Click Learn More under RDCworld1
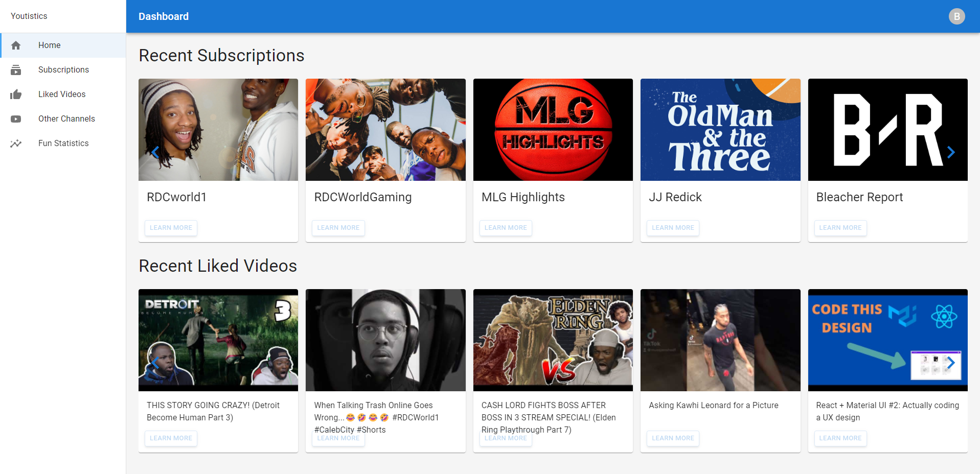The height and width of the screenshot is (474, 980). coord(171,228)
